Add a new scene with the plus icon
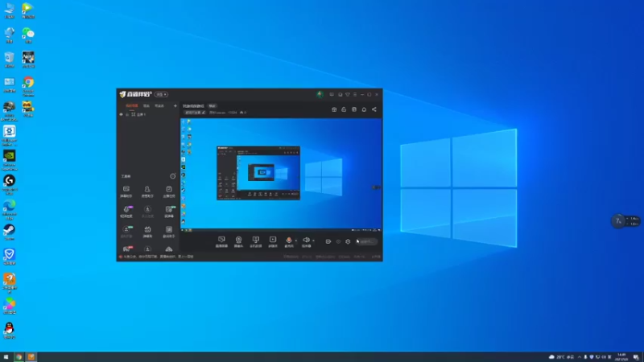644x362 pixels. 175,106
